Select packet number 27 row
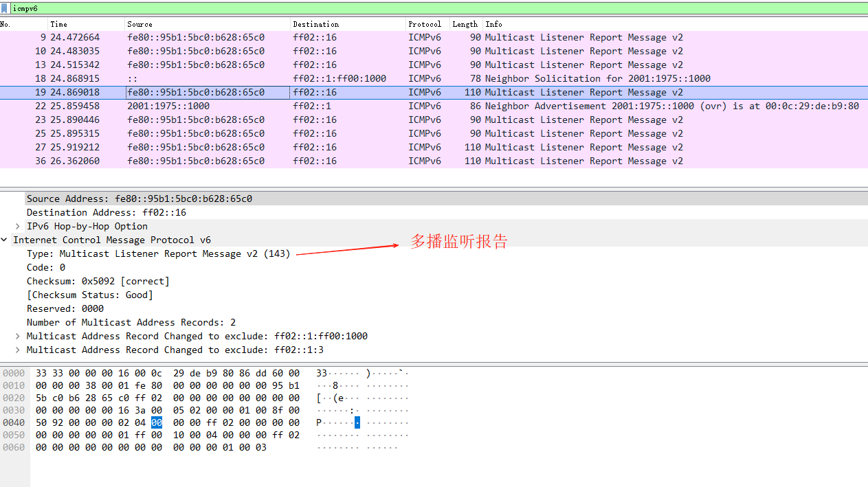Image resolution: width=868 pixels, height=487 pixels. click(434, 147)
